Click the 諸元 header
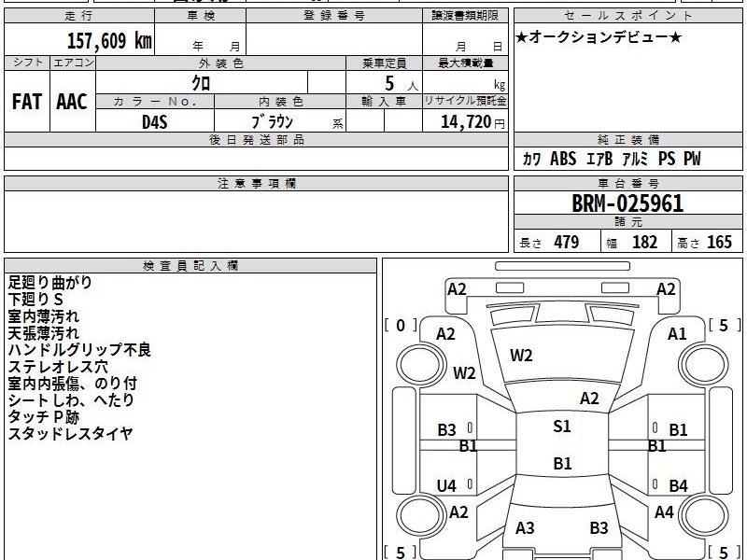The image size is (747, 560). coord(627,222)
